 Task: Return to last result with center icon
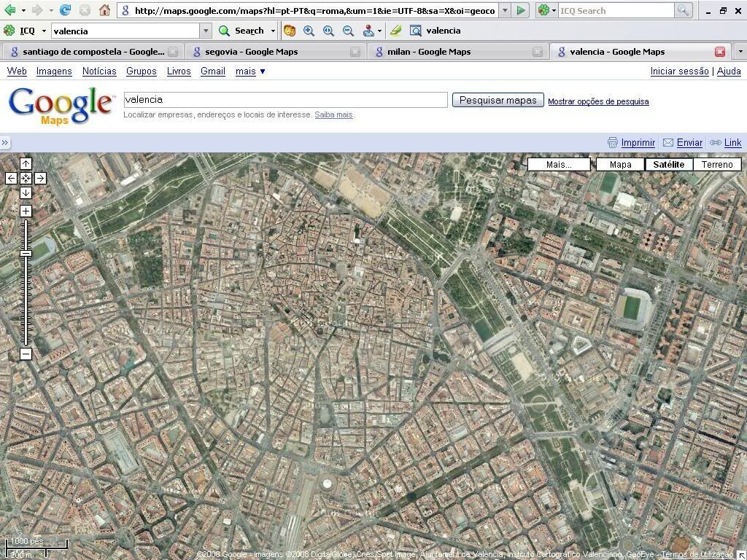coord(26,178)
